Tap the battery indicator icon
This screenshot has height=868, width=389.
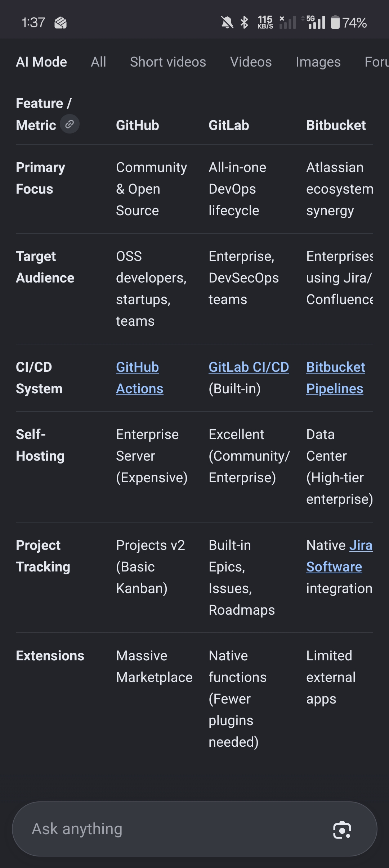coord(335,22)
